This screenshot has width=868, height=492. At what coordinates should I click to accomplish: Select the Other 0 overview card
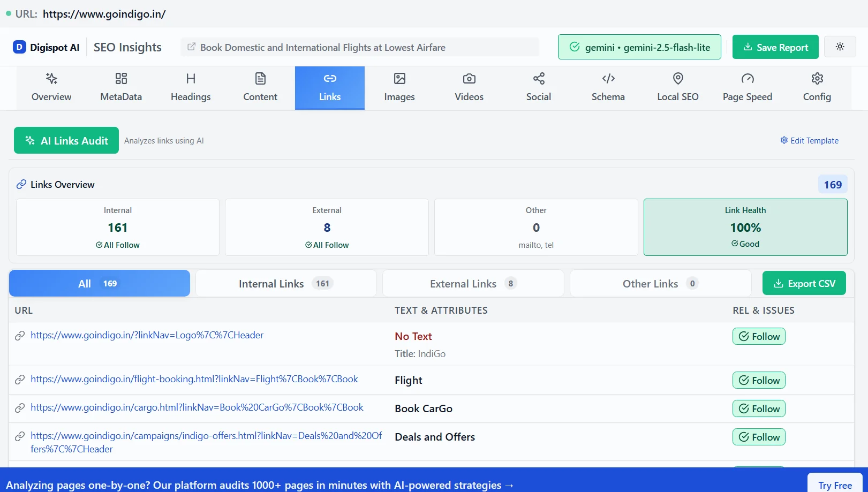point(536,228)
